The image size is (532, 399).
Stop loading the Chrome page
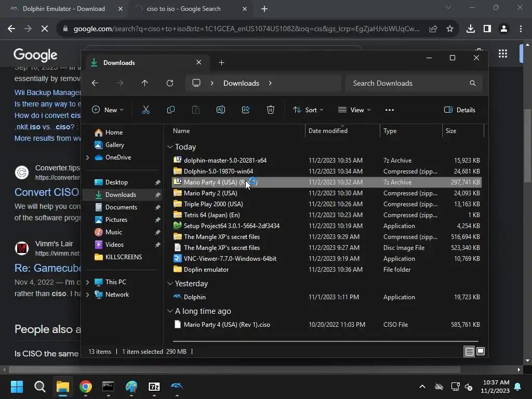[x=45, y=29]
